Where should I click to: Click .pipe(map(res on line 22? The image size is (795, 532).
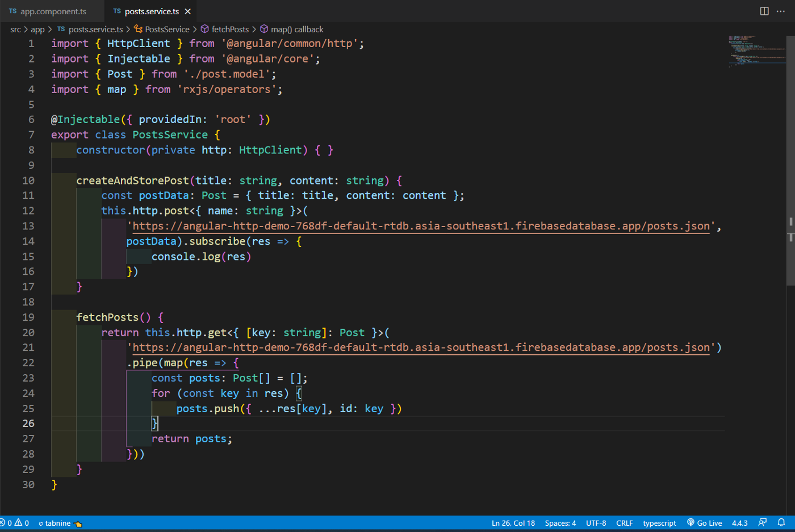(x=167, y=363)
